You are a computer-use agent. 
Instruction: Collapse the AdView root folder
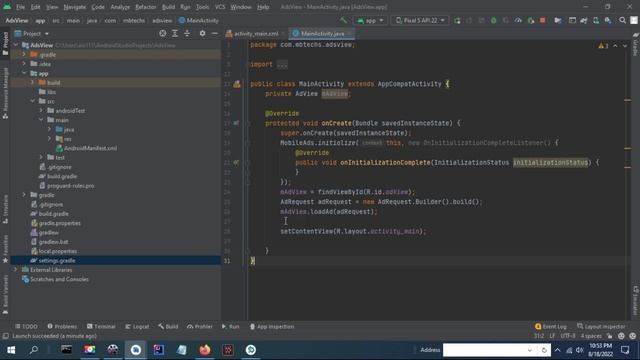click(x=16, y=45)
